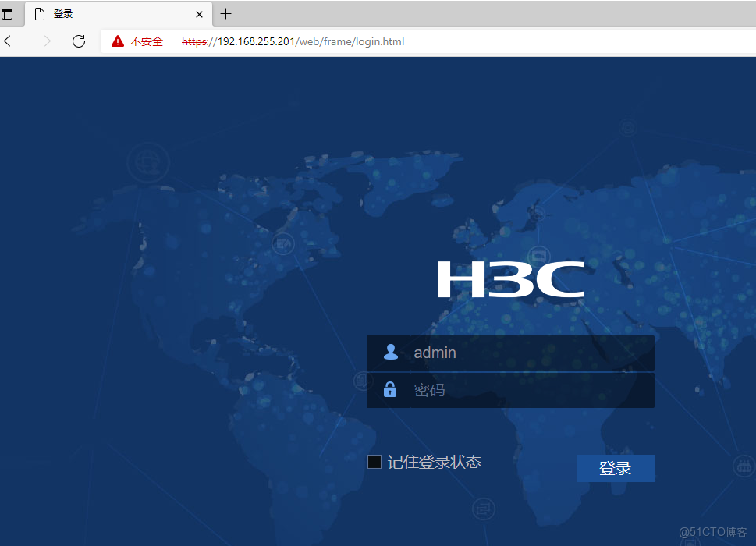
Task: Click the forward navigation arrow
Action: click(x=44, y=41)
